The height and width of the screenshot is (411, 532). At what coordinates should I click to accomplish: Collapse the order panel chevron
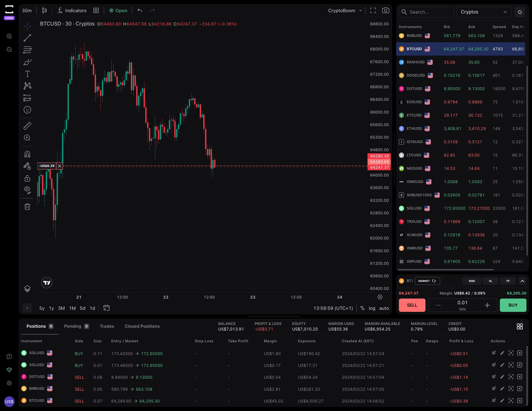(522, 281)
